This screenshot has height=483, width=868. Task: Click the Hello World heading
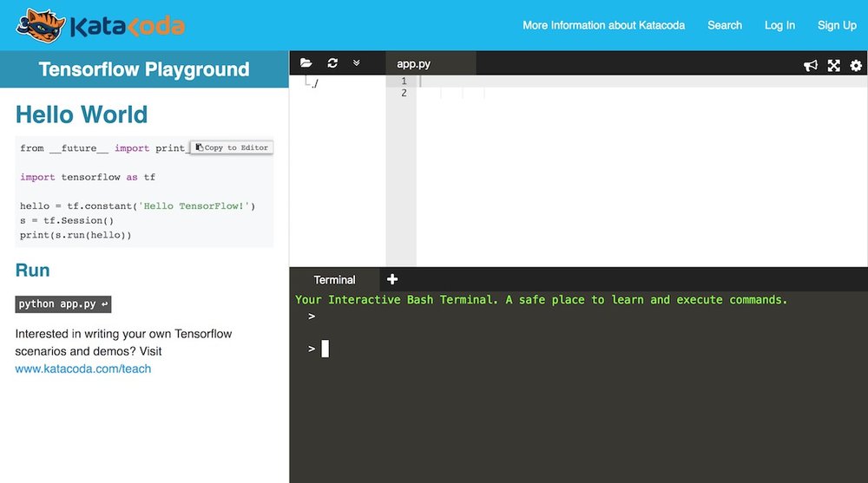pyautogui.click(x=82, y=115)
